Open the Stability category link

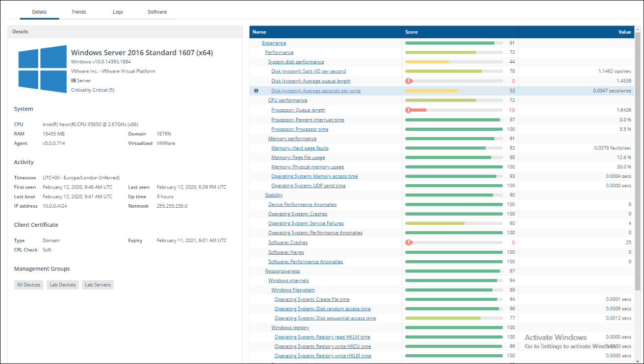[274, 195]
